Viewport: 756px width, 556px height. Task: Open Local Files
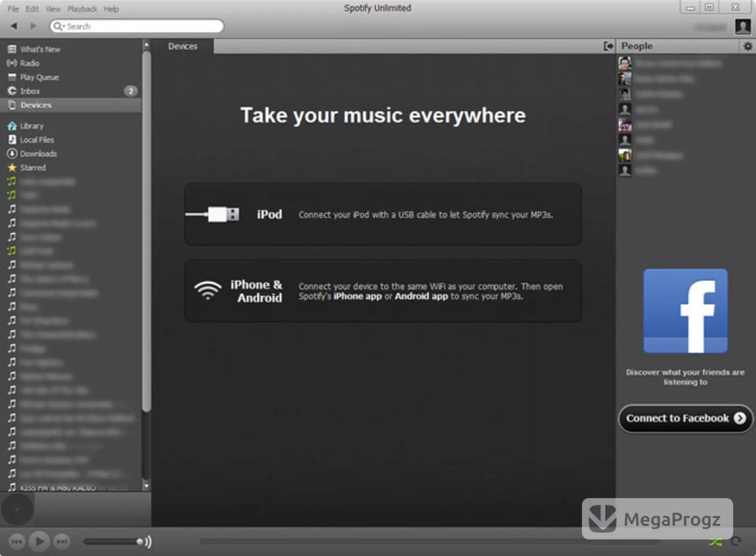37,140
